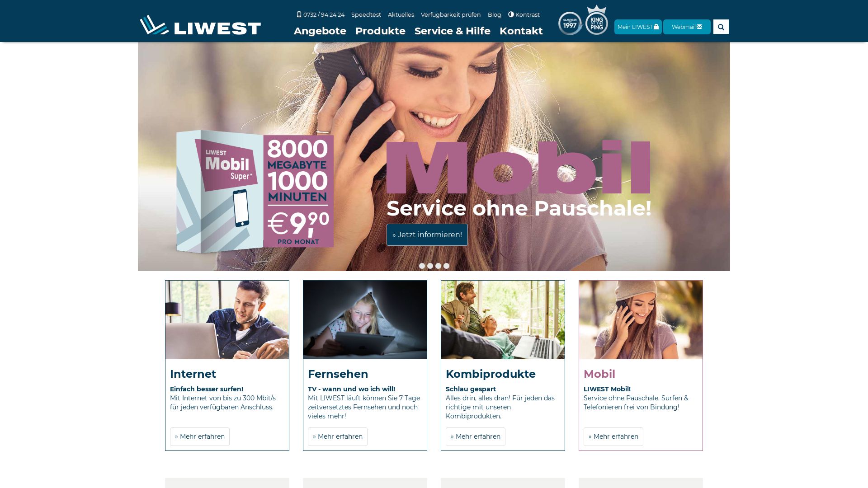Select the first carousel slide dot
This screenshot has height=488, width=868.
(x=422, y=266)
